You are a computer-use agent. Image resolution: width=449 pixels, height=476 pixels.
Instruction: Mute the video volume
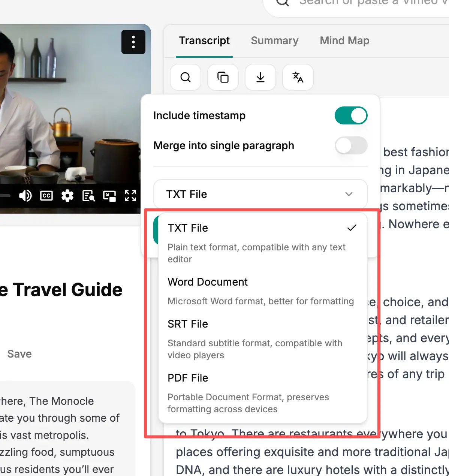pos(25,196)
